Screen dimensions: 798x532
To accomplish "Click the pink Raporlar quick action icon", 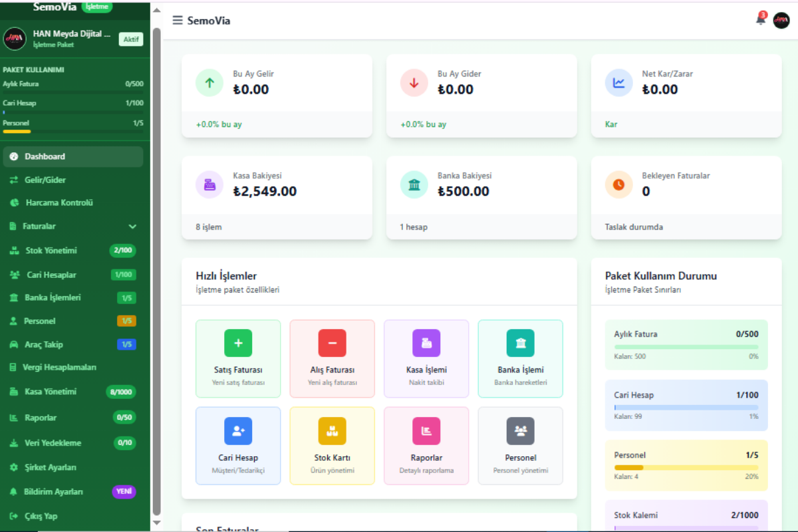I will tap(426, 431).
